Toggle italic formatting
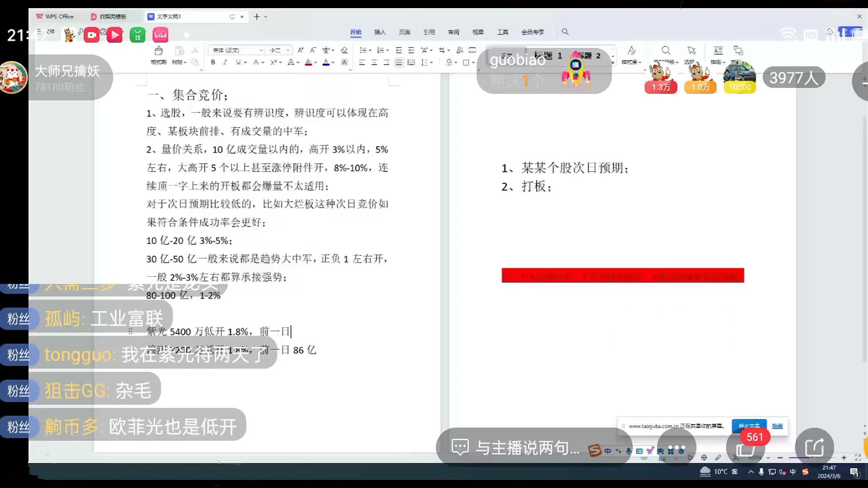The image size is (868, 488). tap(225, 62)
